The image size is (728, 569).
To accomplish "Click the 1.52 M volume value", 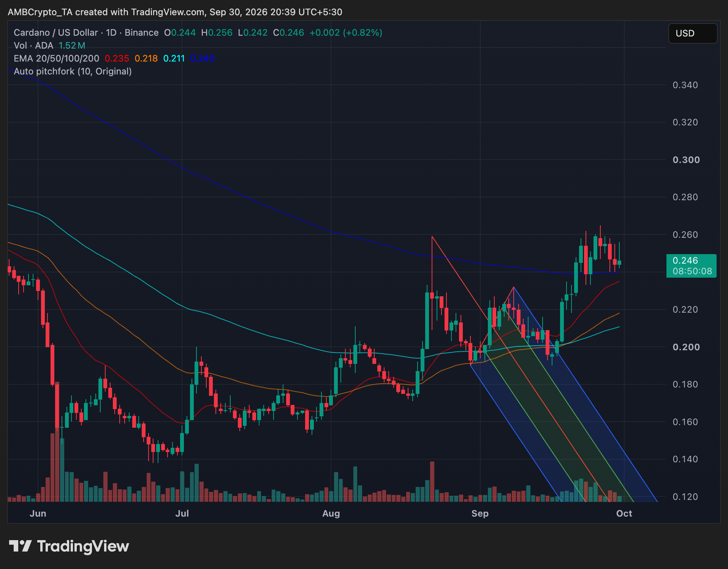I will (x=72, y=46).
